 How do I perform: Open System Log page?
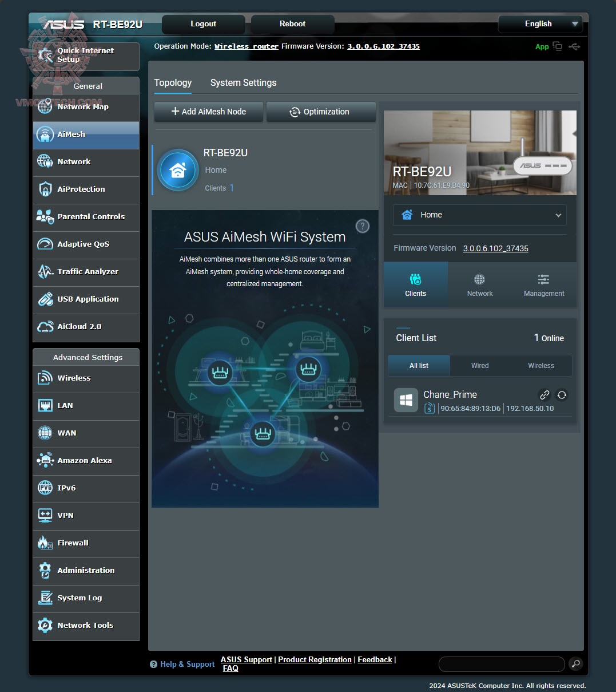pos(86,598)
